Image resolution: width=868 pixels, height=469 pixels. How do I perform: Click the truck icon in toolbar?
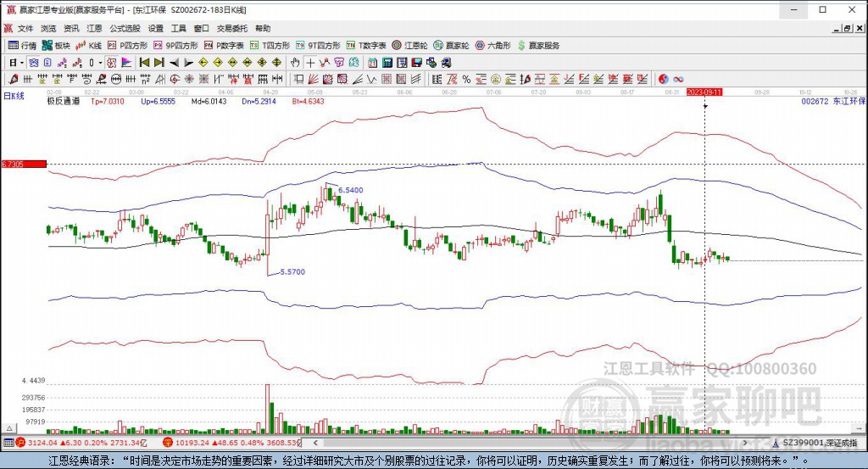pyautogui.click(x=446, y=63)
